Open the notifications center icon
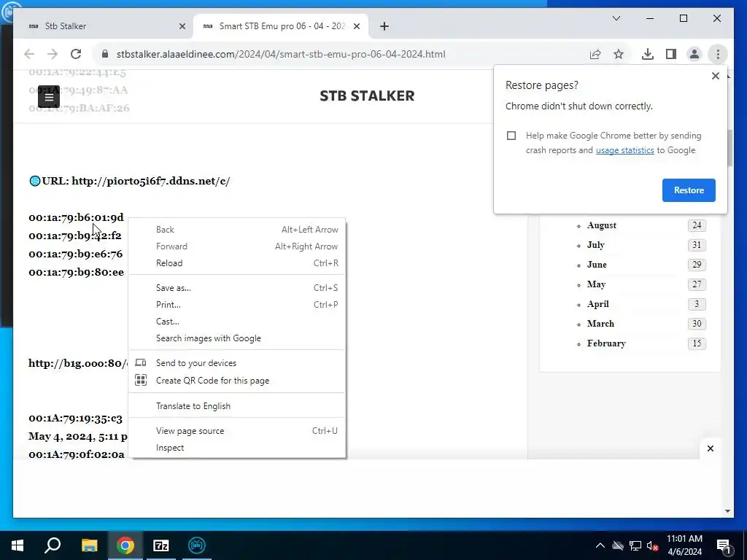 click(x=723, y=545)
